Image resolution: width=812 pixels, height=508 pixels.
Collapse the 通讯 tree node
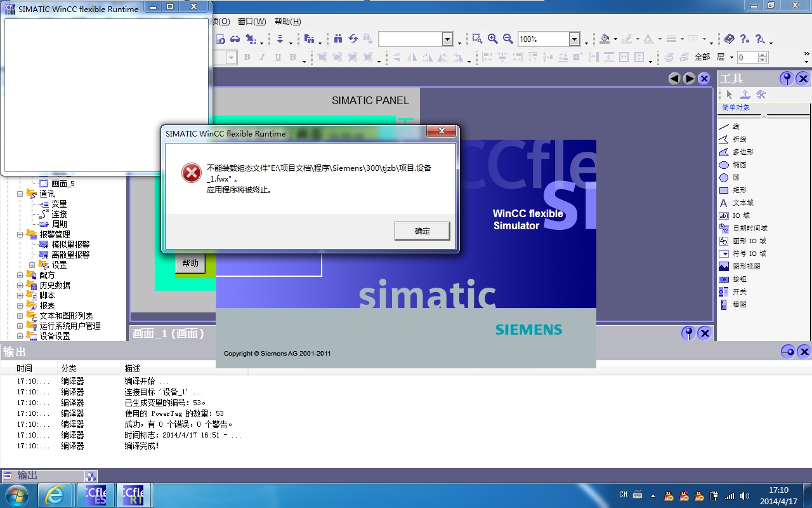pos(20,194)
